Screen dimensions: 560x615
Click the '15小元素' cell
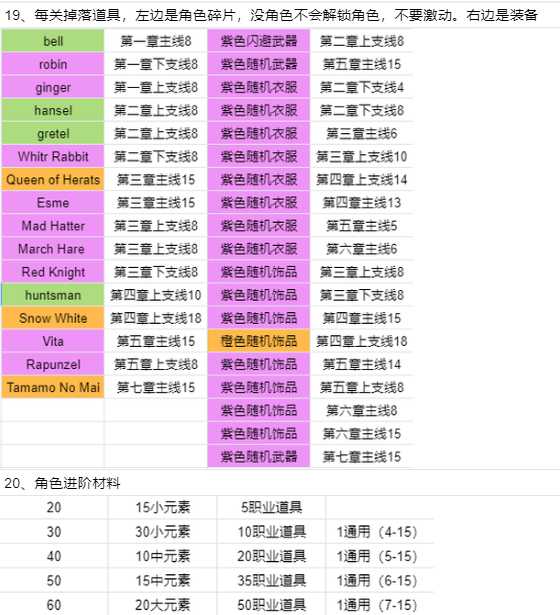[x=163, y=507]
